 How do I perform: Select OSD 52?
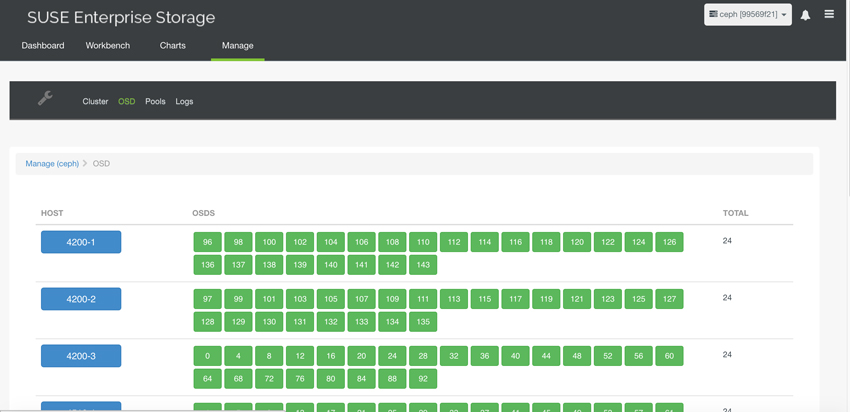[x=608, y=356]
